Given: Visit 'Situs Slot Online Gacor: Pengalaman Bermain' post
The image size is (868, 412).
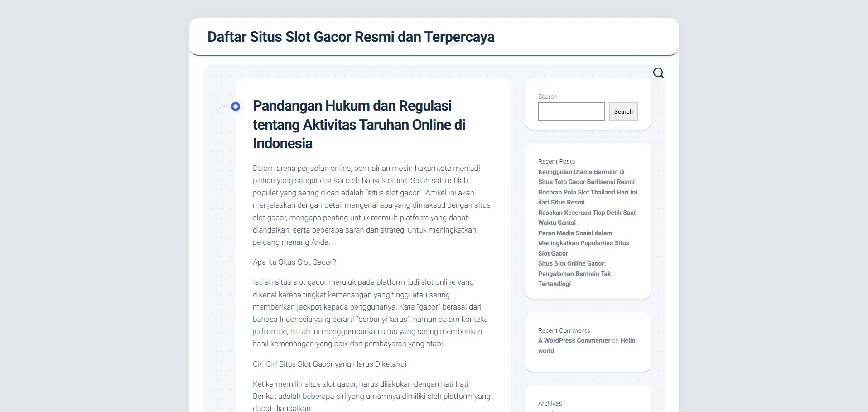Looking at the screenshot, I should click(574, 273).
